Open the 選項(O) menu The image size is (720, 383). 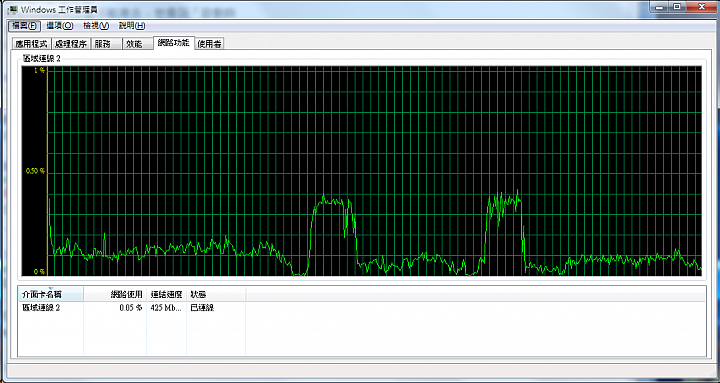60,26
